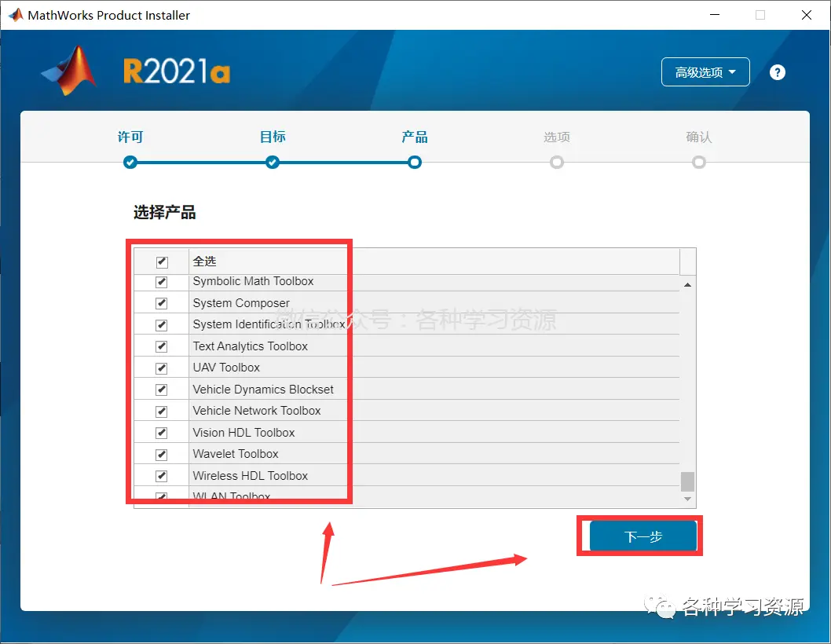831x644 pixels.
Task: Select the 产品 step tab
Action: click(x=415, y=137)
